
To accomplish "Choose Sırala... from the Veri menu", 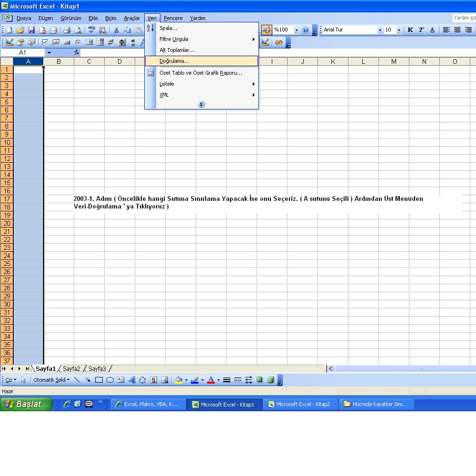I will pos(201,28).
